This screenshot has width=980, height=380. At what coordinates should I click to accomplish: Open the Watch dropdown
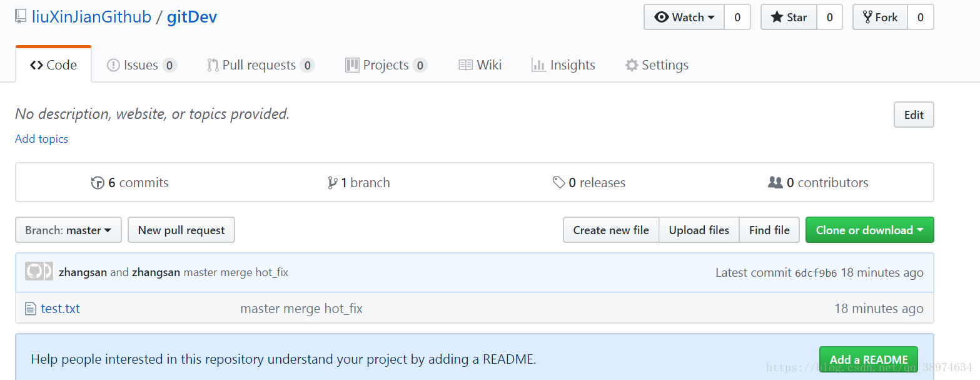coord(685,18)
